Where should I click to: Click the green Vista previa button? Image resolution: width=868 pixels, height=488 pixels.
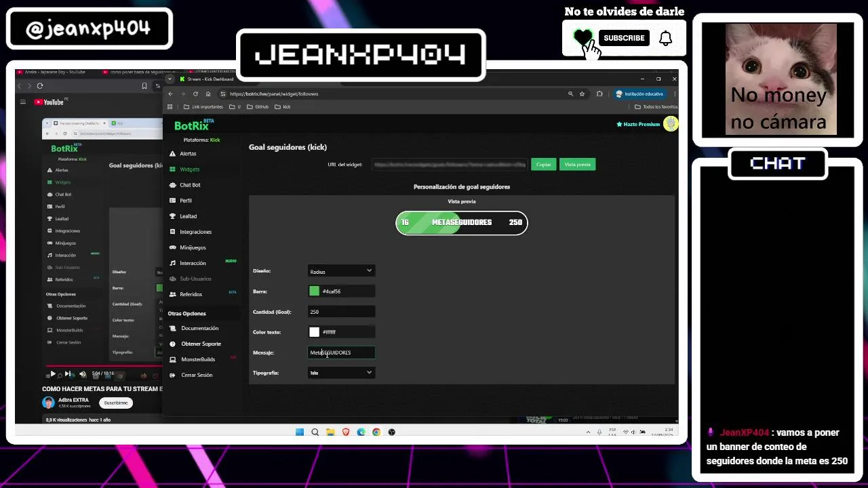578,165
